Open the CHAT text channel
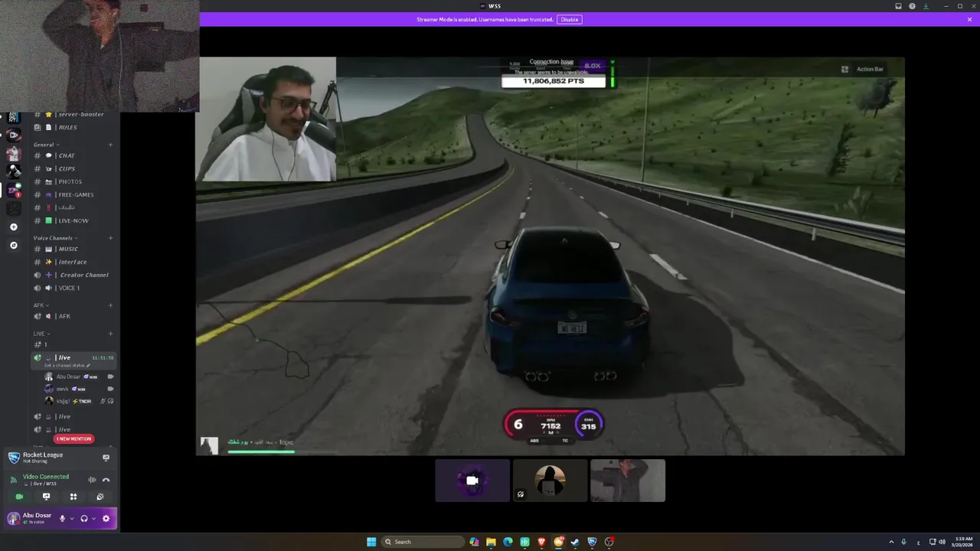980x551 pixels. pos(74,155)
